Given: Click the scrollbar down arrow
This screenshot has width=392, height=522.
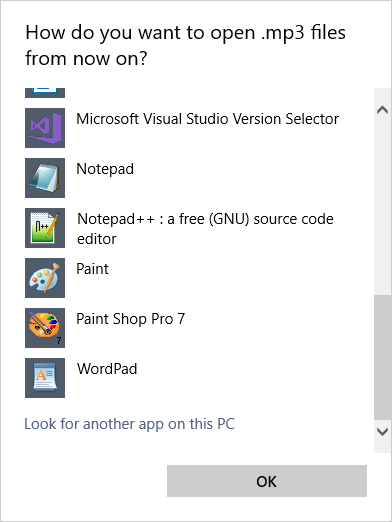Looking at the screenshot, I should (382, 432).
